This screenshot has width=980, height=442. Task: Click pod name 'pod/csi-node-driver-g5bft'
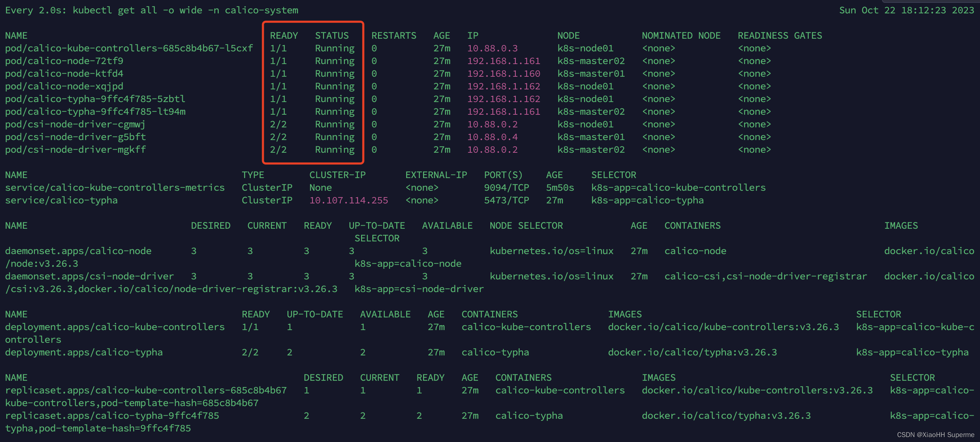75,137
